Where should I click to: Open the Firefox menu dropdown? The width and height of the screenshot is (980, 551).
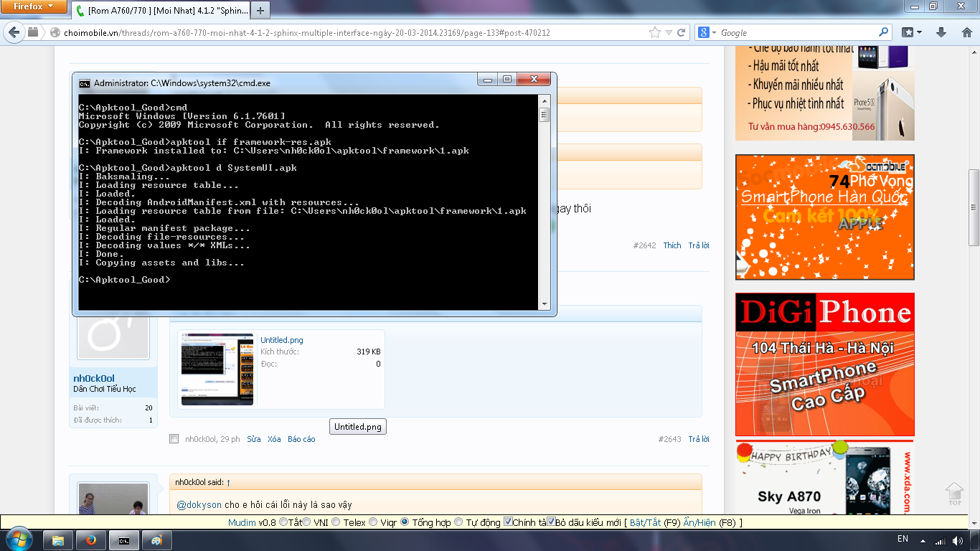coord(34,6)
